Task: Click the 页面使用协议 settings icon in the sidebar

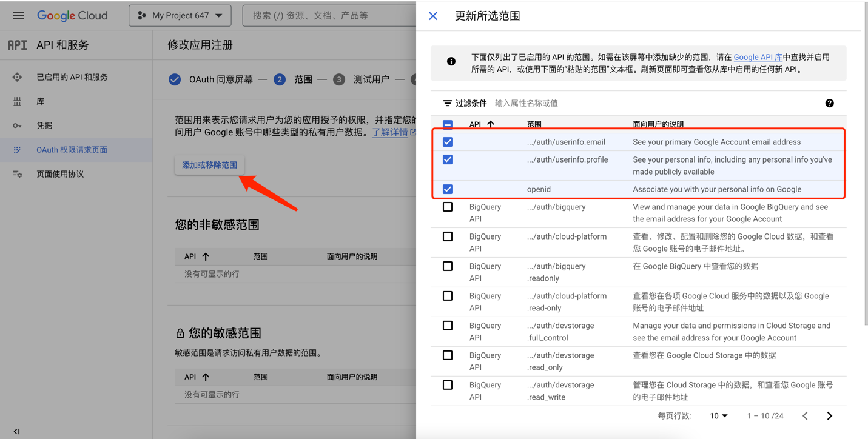Action: pos(17,174)
